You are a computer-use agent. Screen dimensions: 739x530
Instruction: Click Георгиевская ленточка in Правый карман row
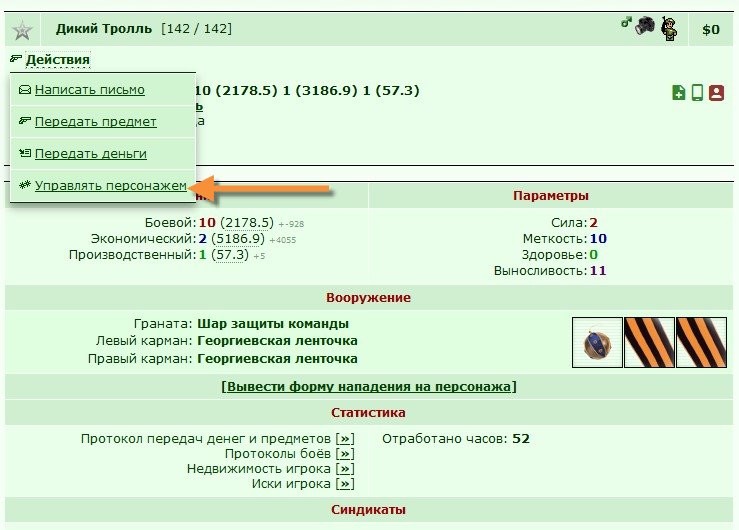pos(277,359)
